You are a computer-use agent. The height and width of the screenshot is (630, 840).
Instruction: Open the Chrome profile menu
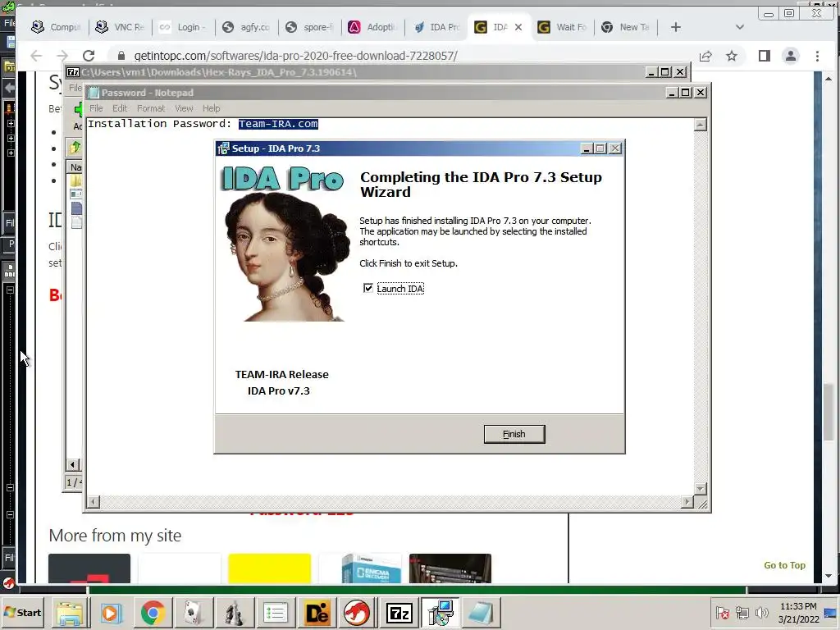point(790,56)
